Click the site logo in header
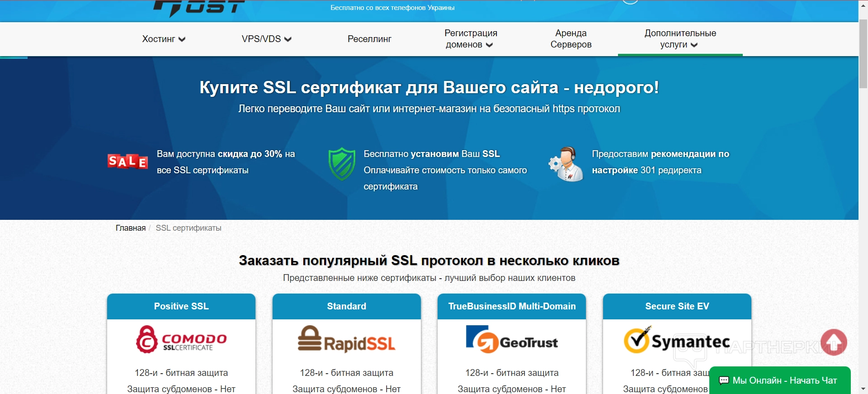Viewport: 868px width, 394px height. tap(199, 8)
